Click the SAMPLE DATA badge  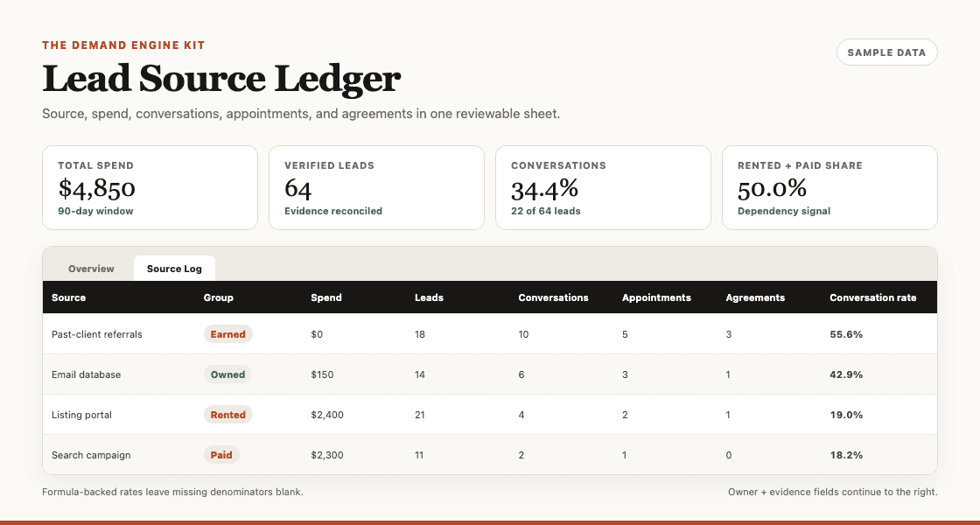click(x=887, y=52)
